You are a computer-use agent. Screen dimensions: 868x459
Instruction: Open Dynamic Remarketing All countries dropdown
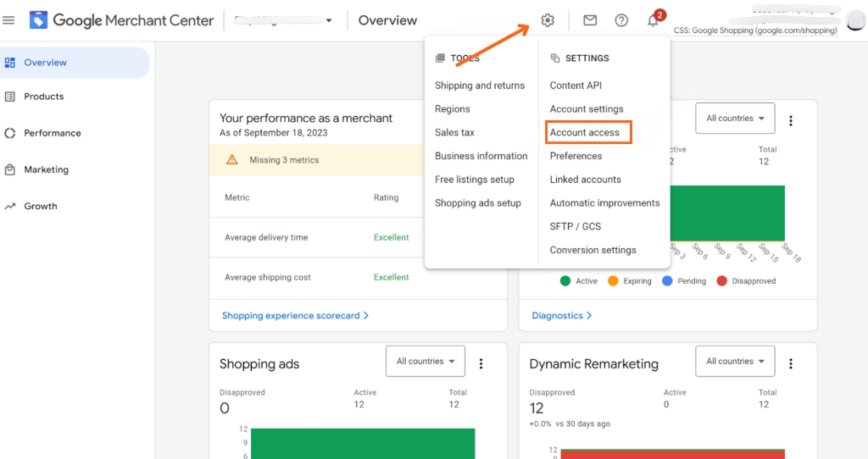tap(735, 361)
